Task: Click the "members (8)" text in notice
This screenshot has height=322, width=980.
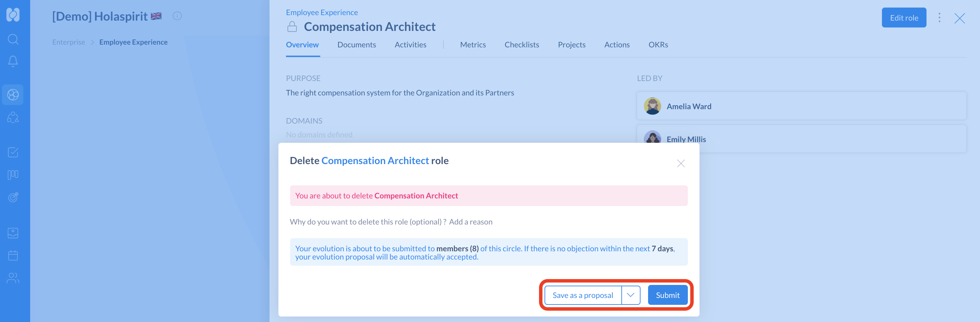Action: [457, 249]
